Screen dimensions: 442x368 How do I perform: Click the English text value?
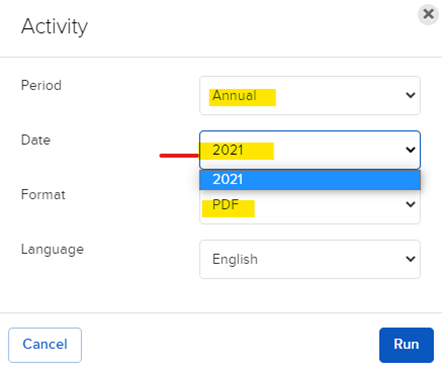(x=235, y=259)
